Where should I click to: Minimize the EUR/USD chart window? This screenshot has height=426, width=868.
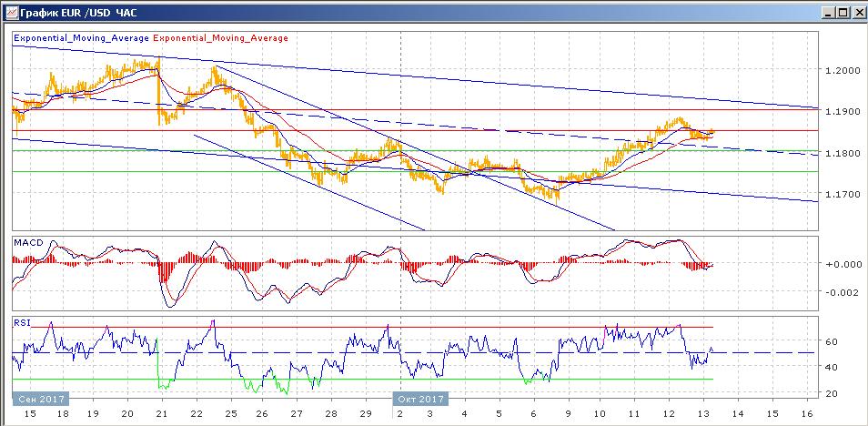(828, 12)
